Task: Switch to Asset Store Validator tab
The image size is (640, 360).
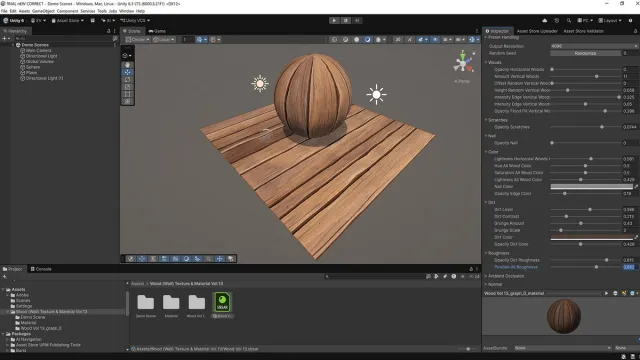Action: [x=584, y=31]
